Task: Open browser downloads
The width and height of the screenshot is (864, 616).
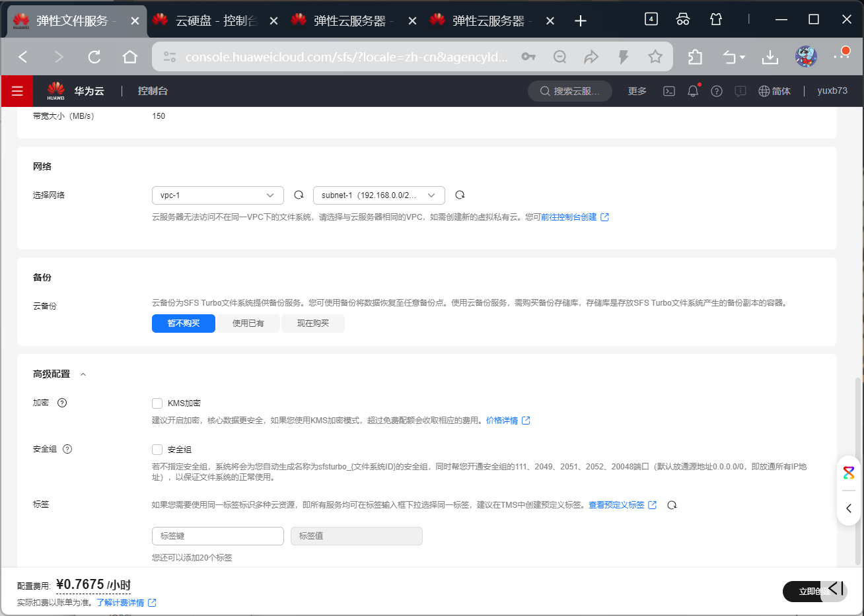Action: click(x=770, y=57)
